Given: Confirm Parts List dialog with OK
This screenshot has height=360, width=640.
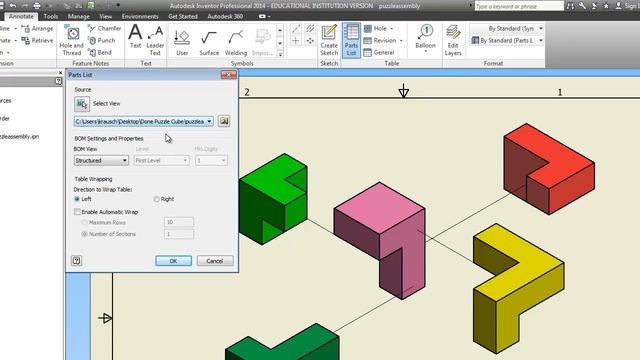Looking at the screenshot, I should coord(173,261).
